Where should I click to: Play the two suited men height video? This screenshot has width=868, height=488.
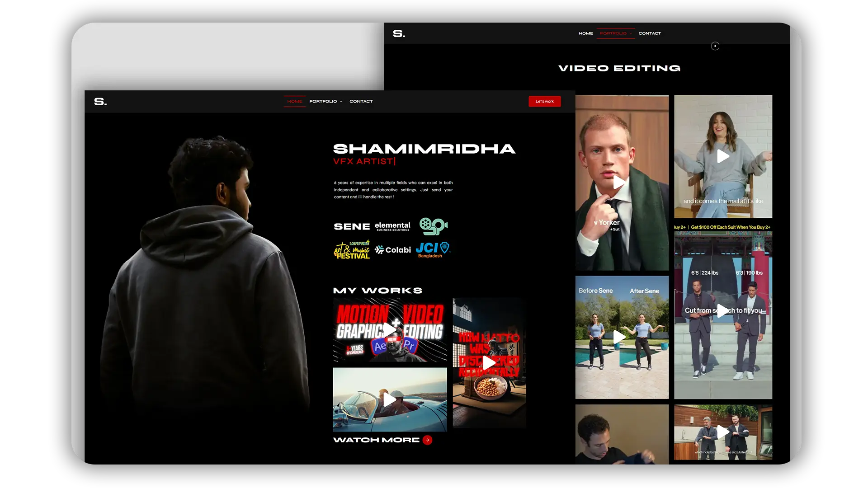pos(723,310)
